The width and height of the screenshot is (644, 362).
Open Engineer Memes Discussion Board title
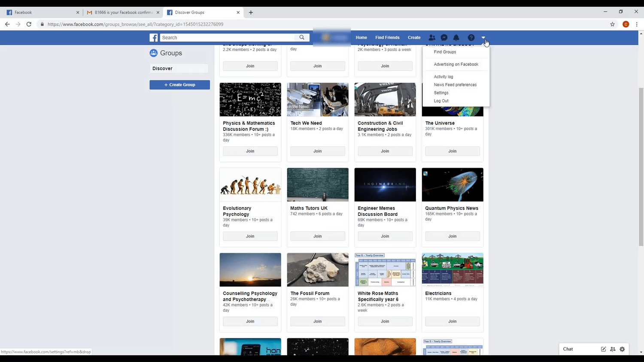(377, 211)
